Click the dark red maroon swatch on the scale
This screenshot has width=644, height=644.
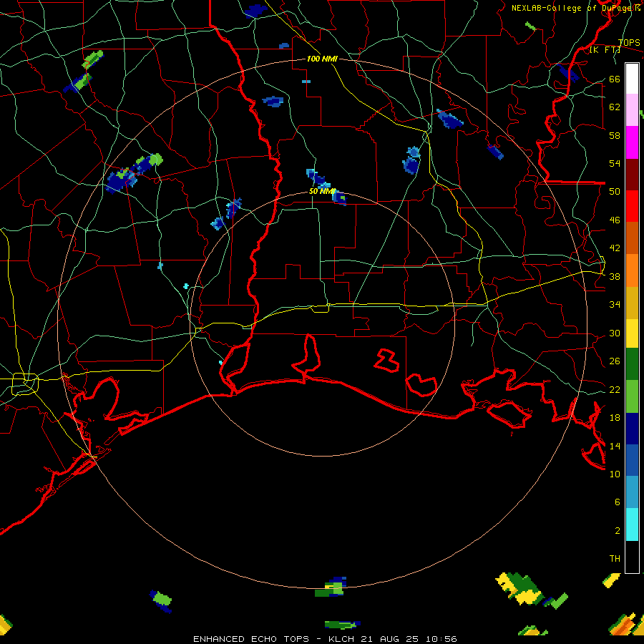point(632,175)
